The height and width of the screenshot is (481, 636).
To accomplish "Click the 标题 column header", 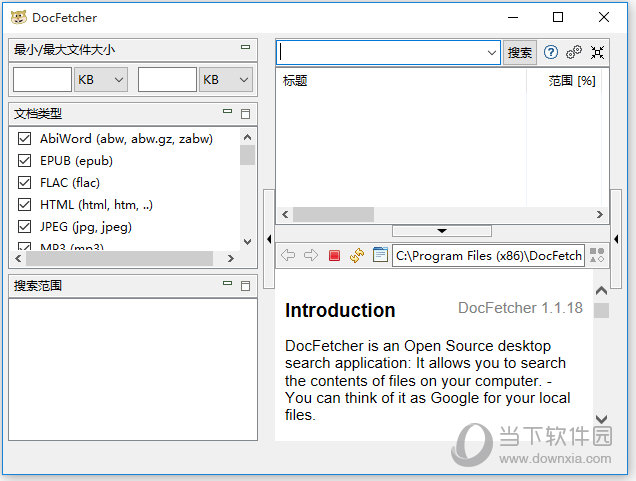I will 295,81.
